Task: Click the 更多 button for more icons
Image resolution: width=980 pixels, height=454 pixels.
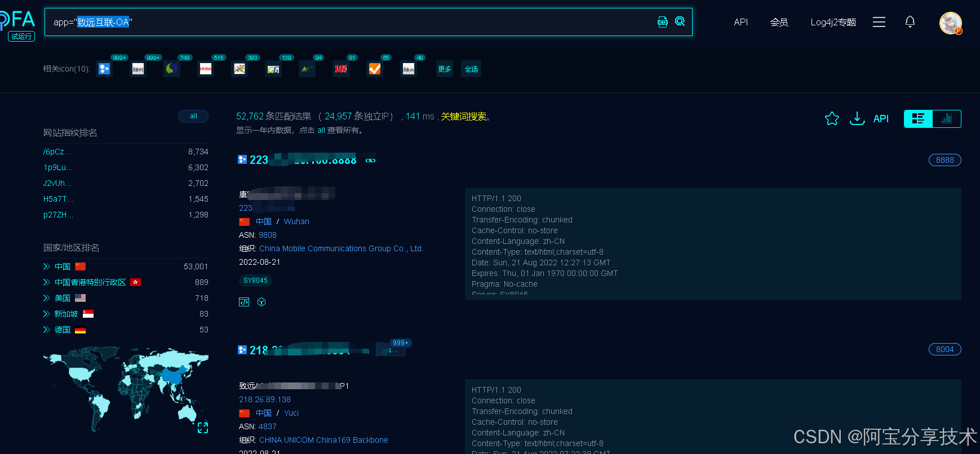Action: [445, 69]
